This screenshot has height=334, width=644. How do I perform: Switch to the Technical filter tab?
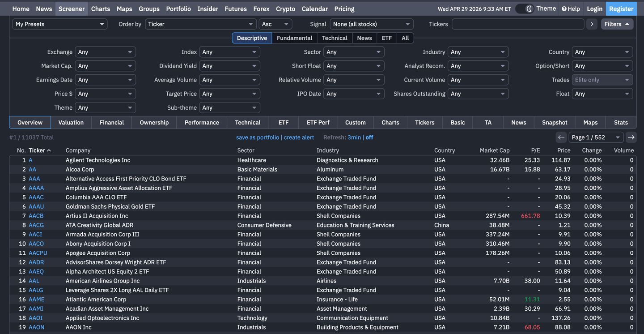pyautogui.click(x=335, y=38)
